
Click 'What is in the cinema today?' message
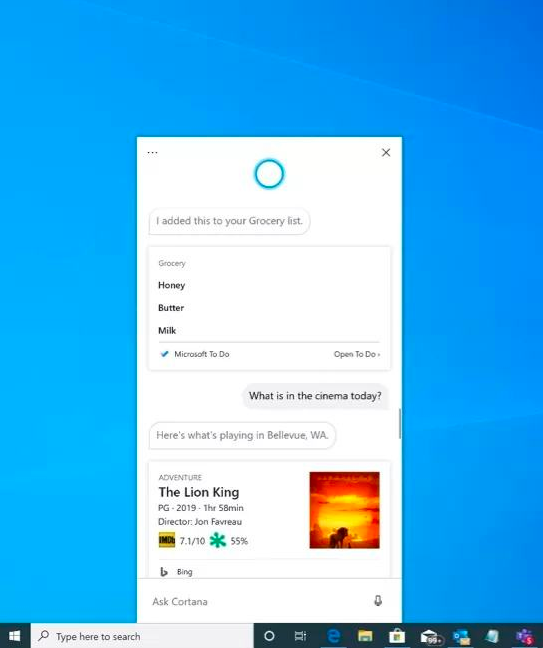click(x=315, y=396)
